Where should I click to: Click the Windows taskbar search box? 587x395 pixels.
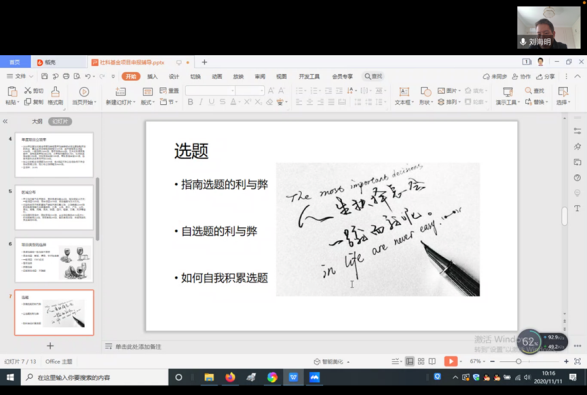point(94,377)
